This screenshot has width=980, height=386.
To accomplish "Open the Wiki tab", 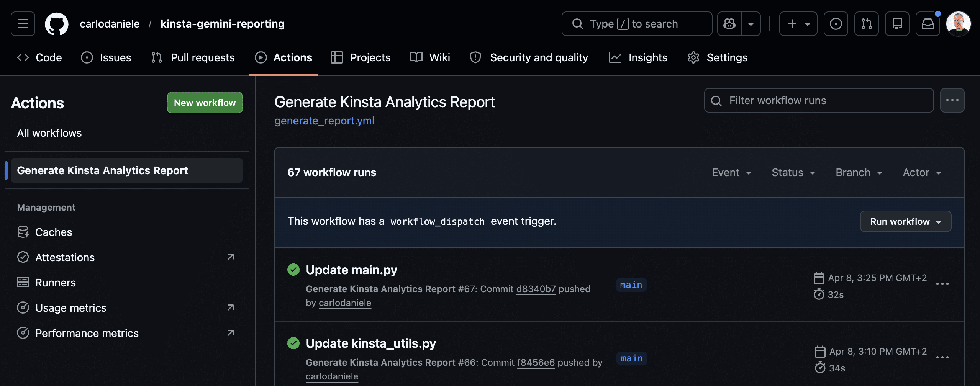I will click(x=430, y=57).
